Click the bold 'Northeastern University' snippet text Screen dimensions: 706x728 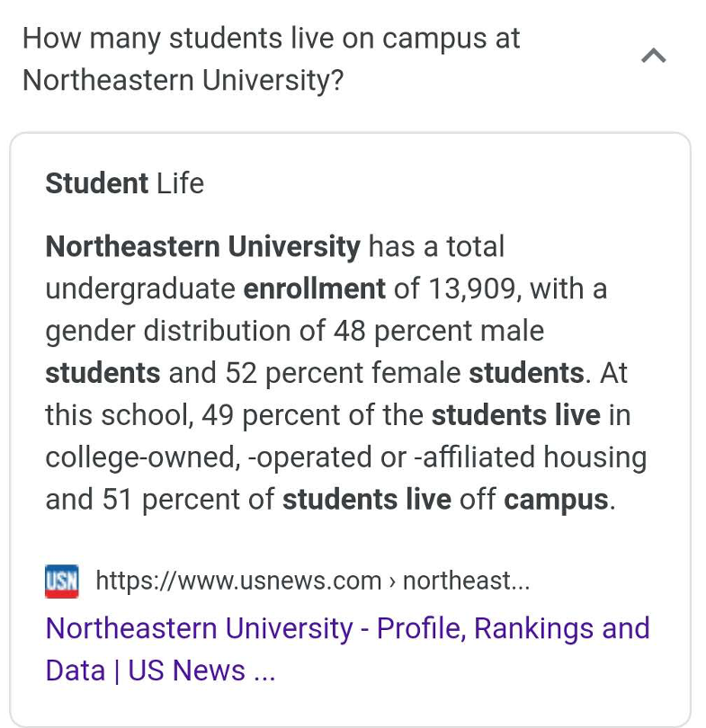[202, 246]
